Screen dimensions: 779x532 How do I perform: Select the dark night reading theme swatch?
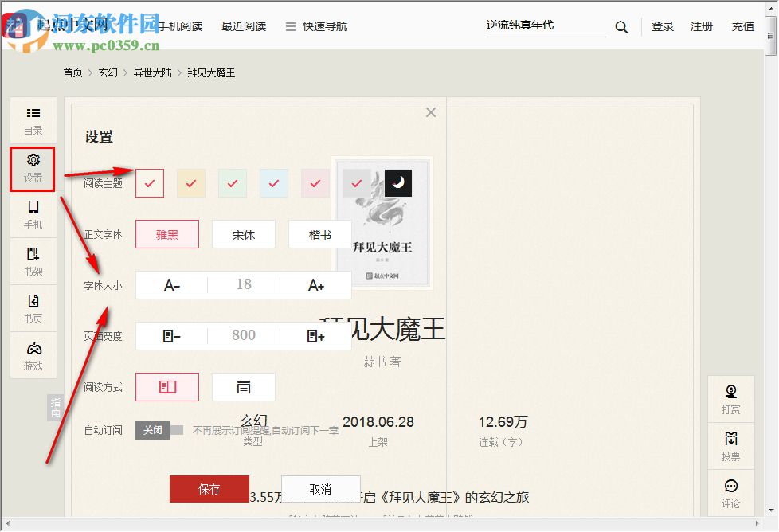pyautogui.click(x=397, y=182)
